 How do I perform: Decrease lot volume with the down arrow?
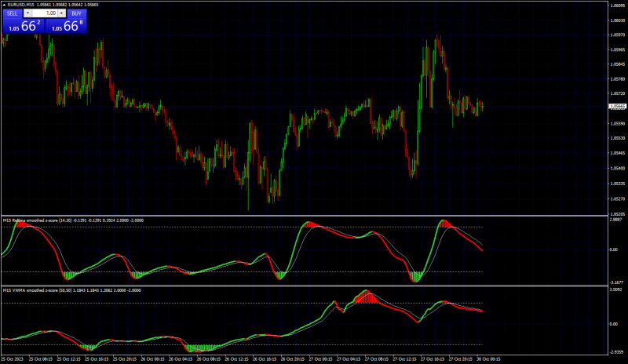coord(27,13)
